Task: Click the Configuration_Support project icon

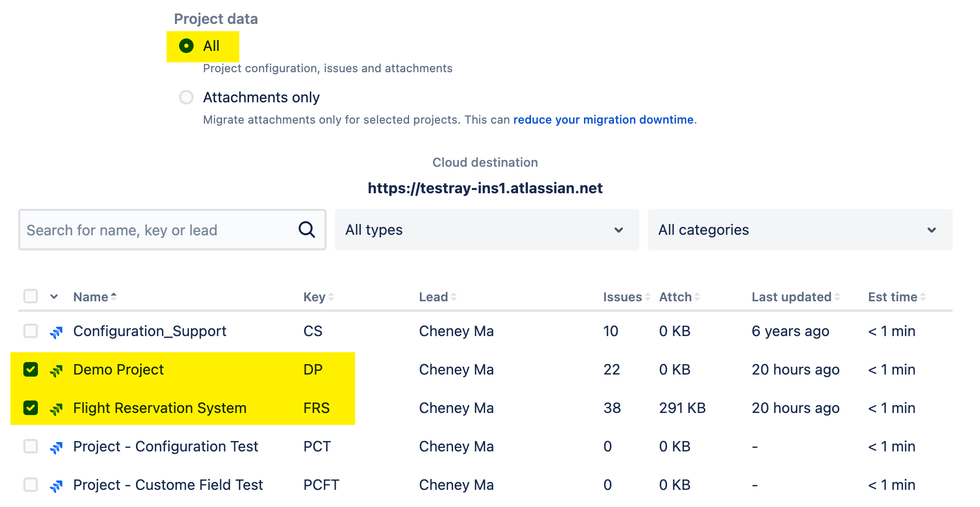Action: tap(56, 331)
